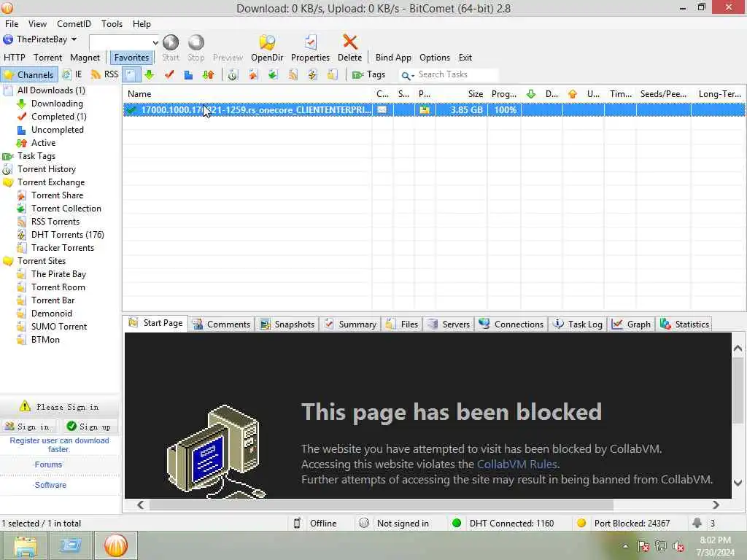Open the Software link
Viewport: 747px width, 560px height.
click(50, 485)
